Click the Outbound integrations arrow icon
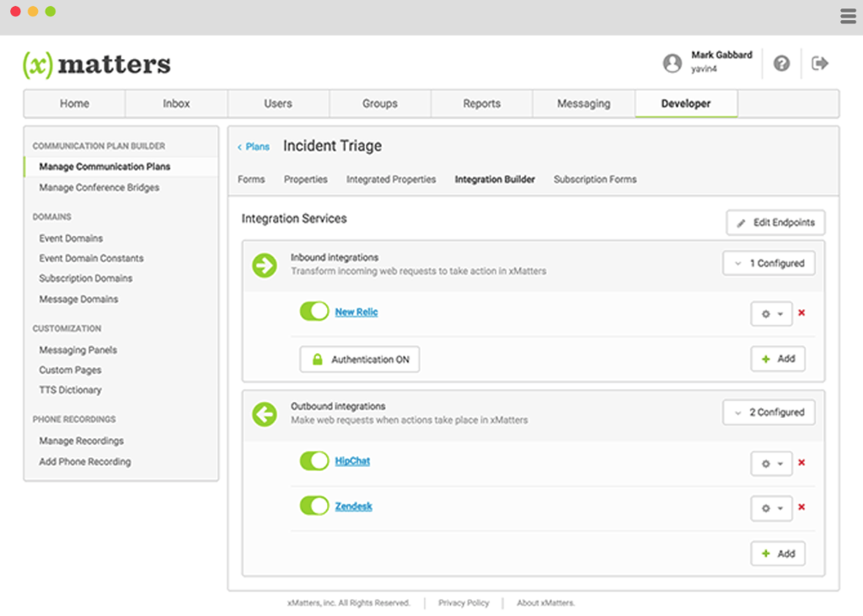863x616 pixels. tap(265, 414)
